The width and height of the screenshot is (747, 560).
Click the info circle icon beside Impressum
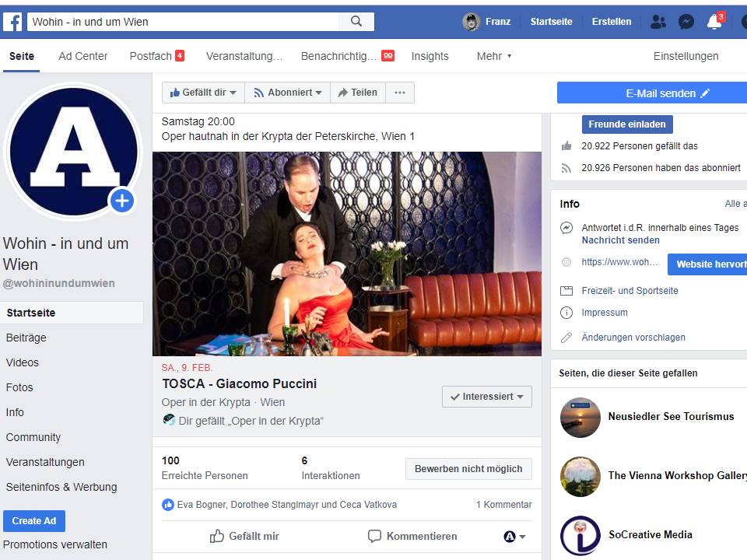(566, 313)
